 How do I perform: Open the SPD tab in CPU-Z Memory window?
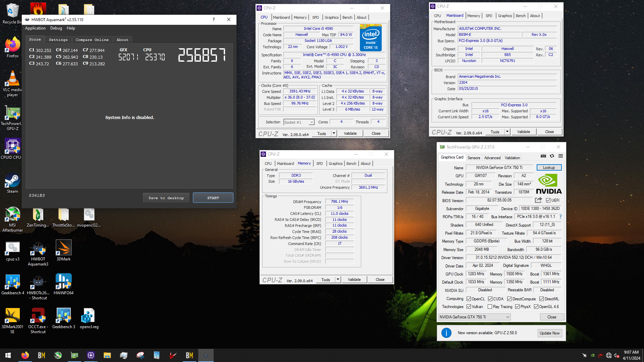pyautogui.click(x=319, y=164)
